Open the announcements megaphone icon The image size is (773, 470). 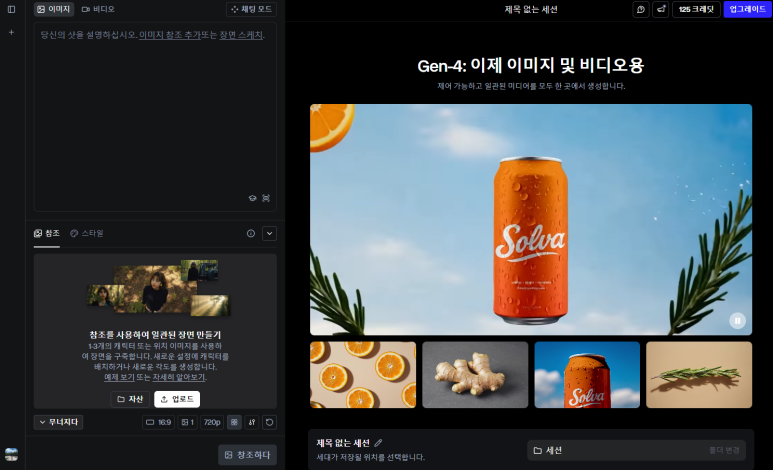click(x=661, y=9)
